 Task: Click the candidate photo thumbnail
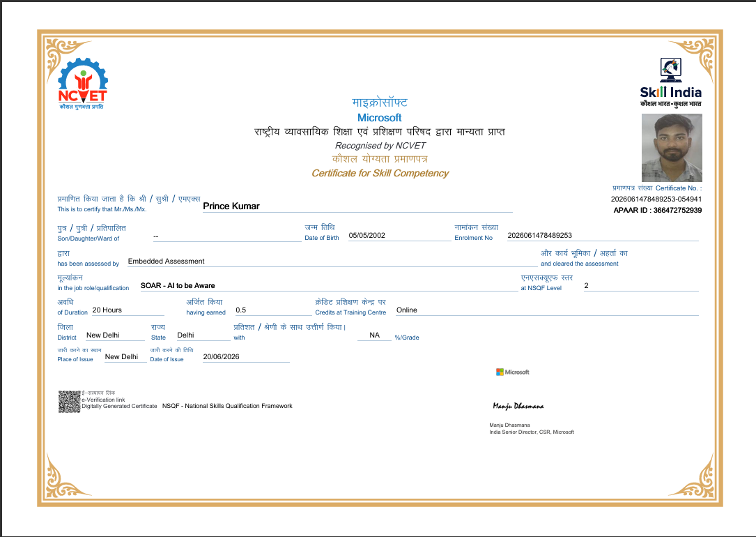(672, 148)
